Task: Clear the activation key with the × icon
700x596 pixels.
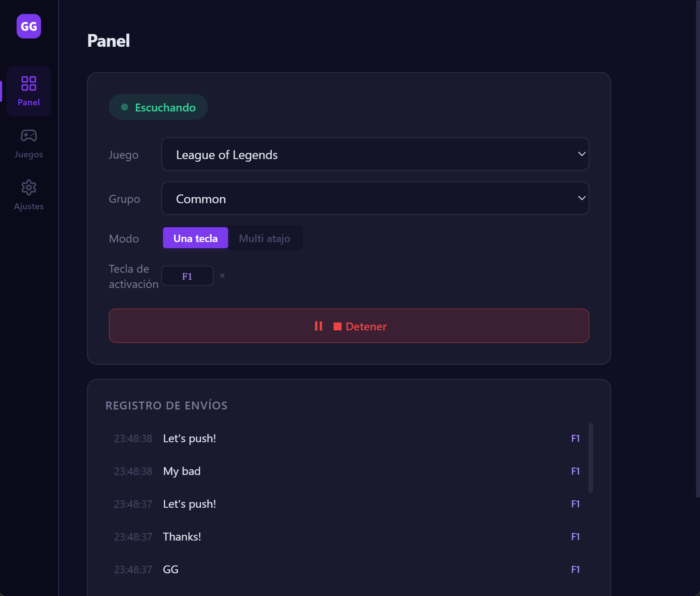Action: click(x=223, y=276)
